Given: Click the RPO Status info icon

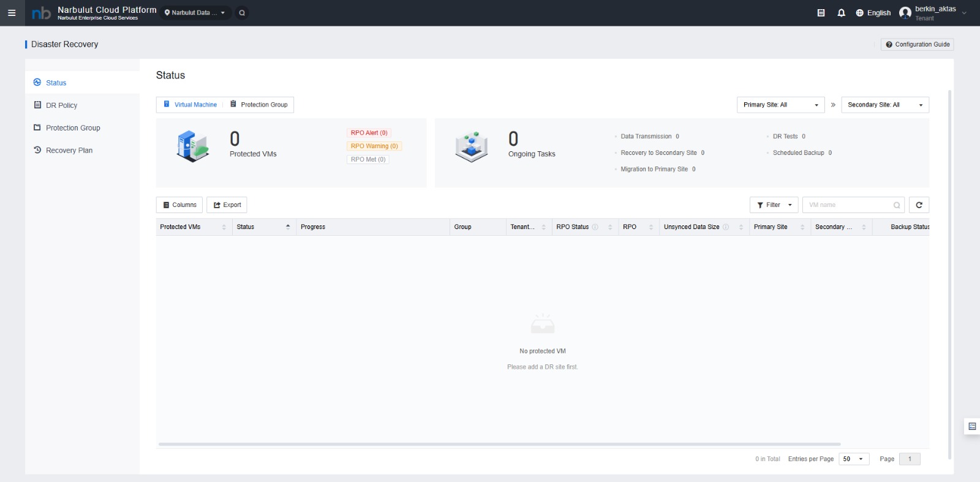Looking at the screenshot, I should click(595, 227).
